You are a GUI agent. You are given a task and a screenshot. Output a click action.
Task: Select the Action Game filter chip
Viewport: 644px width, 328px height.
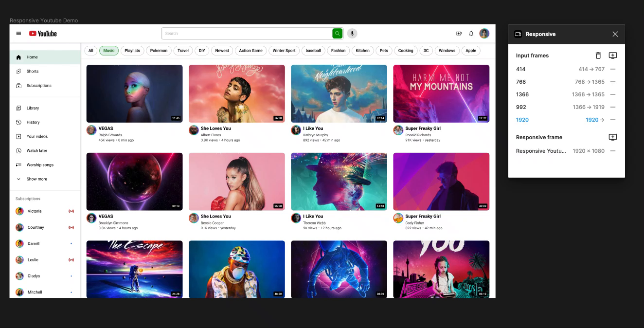tap(251, 51)
